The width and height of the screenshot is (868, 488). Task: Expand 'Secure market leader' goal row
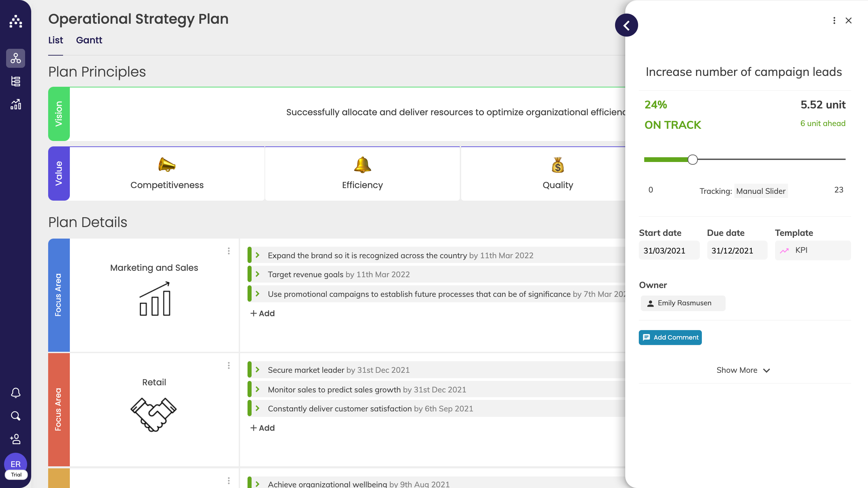258,370
